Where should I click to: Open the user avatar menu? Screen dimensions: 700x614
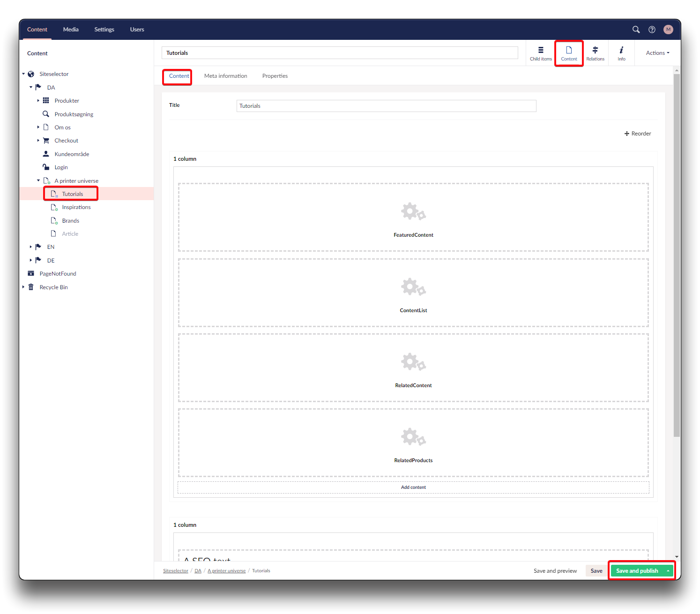[668, 30]
